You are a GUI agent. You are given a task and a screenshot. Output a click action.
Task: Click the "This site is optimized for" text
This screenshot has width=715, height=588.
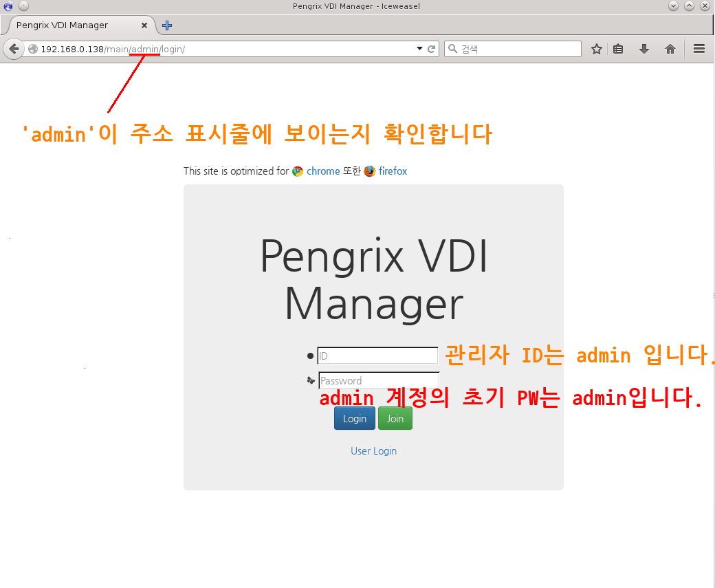tap(236, 171)
